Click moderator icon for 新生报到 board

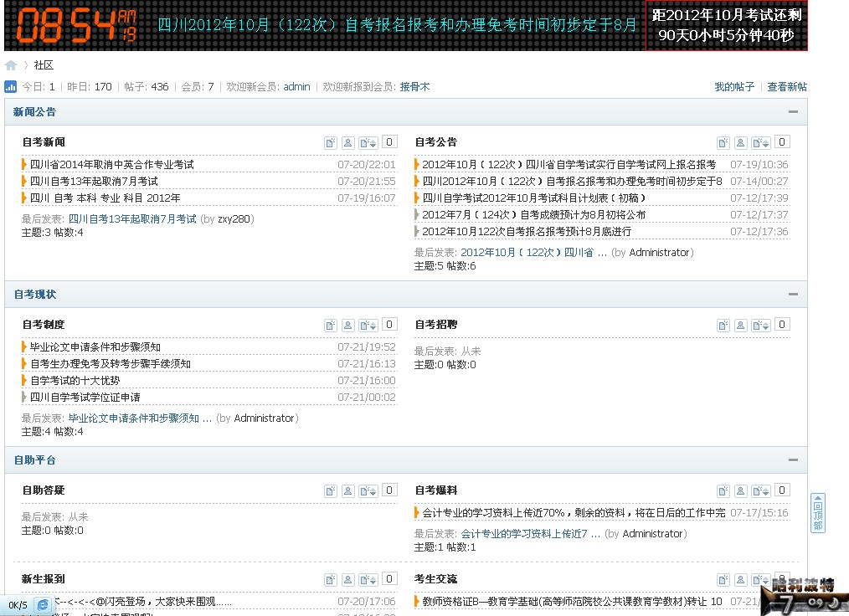point(348,580)
